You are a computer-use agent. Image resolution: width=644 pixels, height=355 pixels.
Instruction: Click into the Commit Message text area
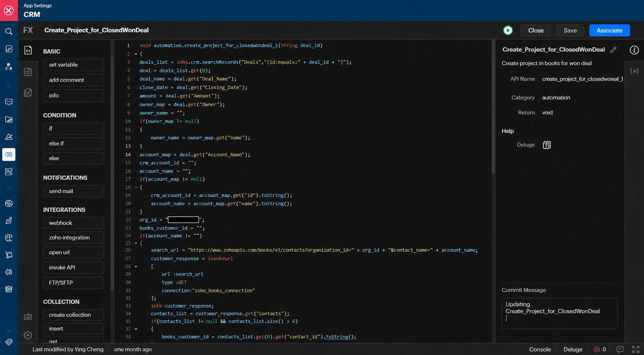(x=559, y=313)
